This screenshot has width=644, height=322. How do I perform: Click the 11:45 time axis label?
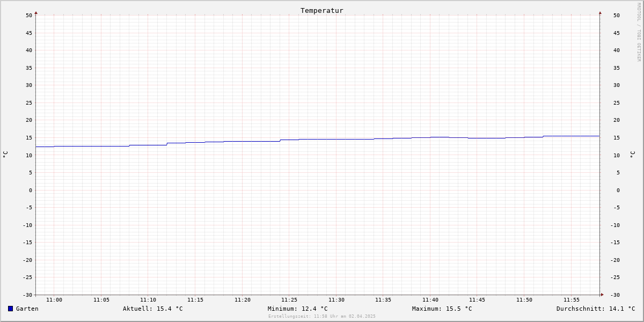(x=477, y=300)
